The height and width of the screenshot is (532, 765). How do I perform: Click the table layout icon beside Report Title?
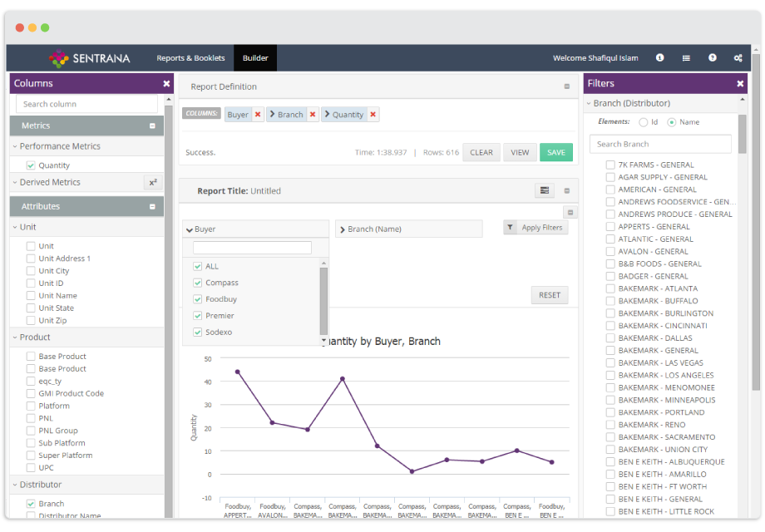[545, 190]
